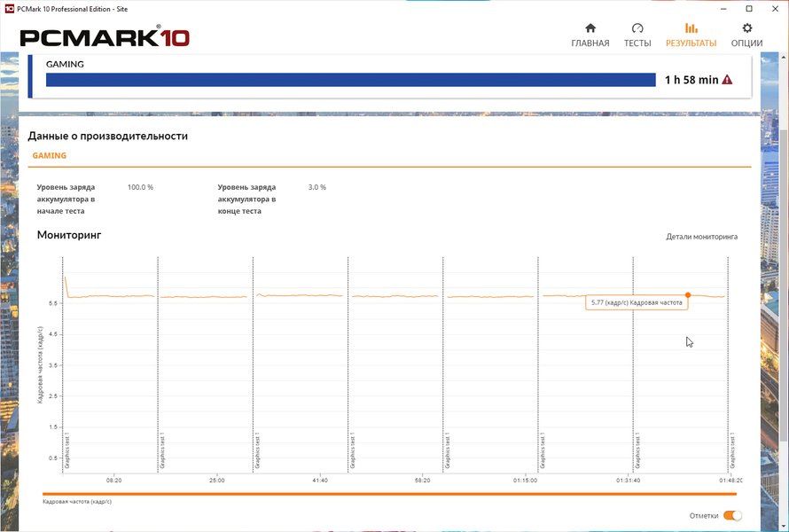The width and height of the screenshot is (789, 532).
Task: Click the GAMING title in result card
Action: [65, 65]
